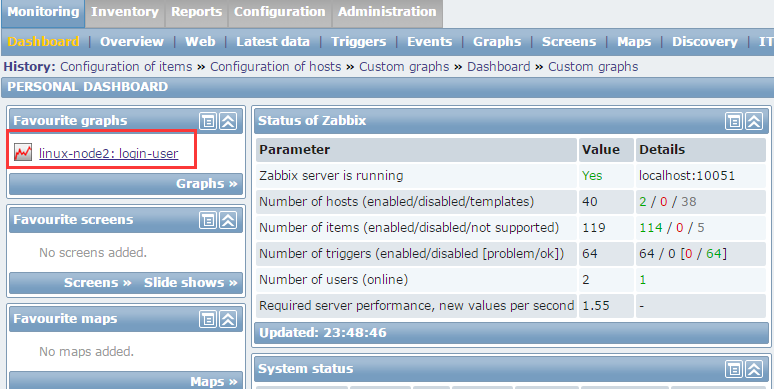The width and height of the screenshot is (774, 389).
Task: Open menu icon of Favourite maps widget
Action: click(x=208, y=319)
